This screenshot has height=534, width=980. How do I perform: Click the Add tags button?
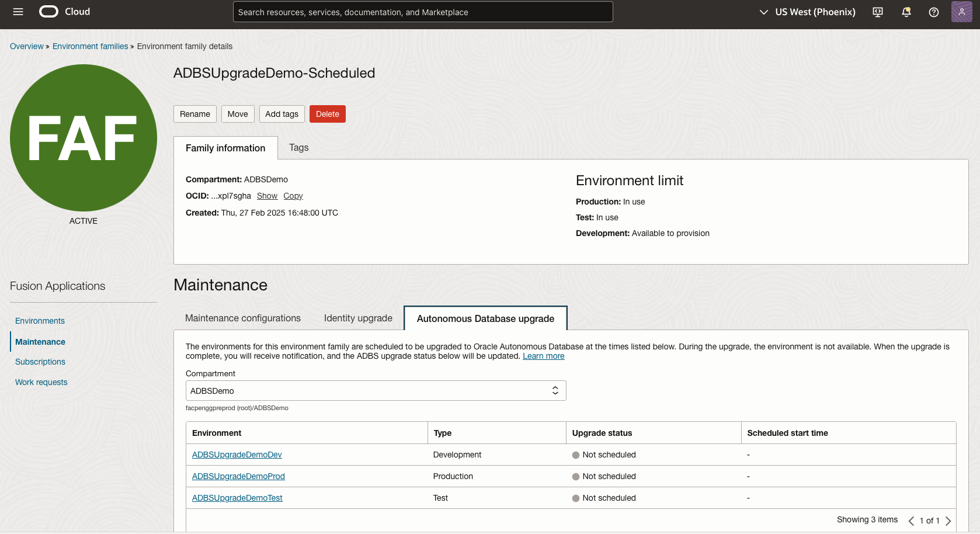point(282,114)
